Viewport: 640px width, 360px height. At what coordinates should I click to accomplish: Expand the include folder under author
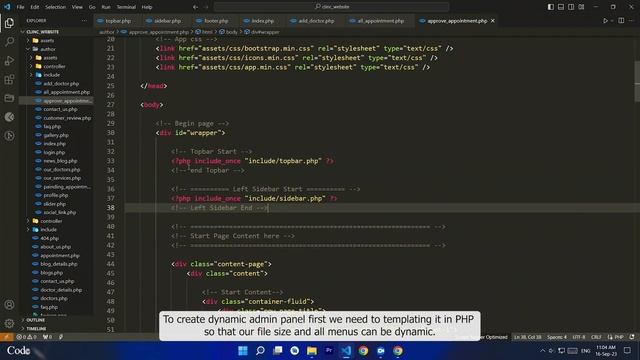click(51, 75)
